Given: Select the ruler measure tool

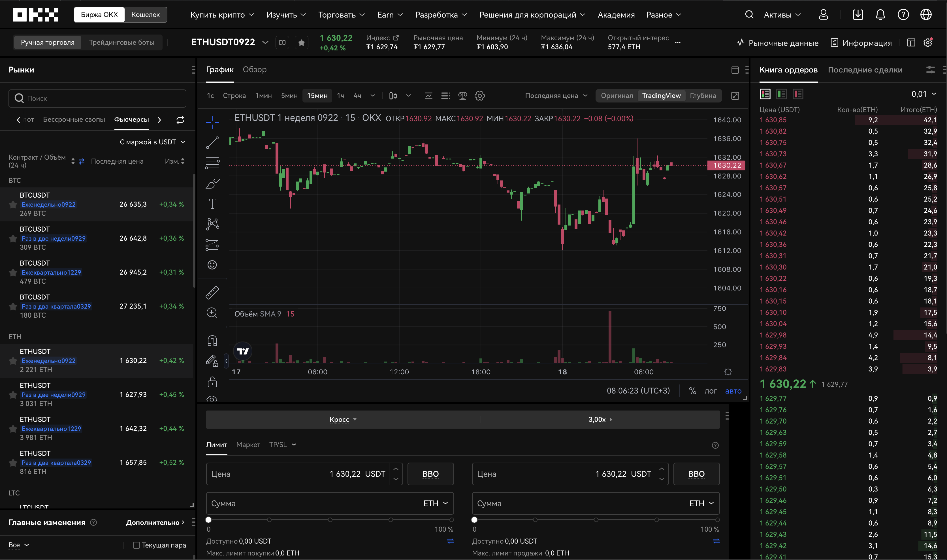Looking at the screenshot, I should [212, 292].
